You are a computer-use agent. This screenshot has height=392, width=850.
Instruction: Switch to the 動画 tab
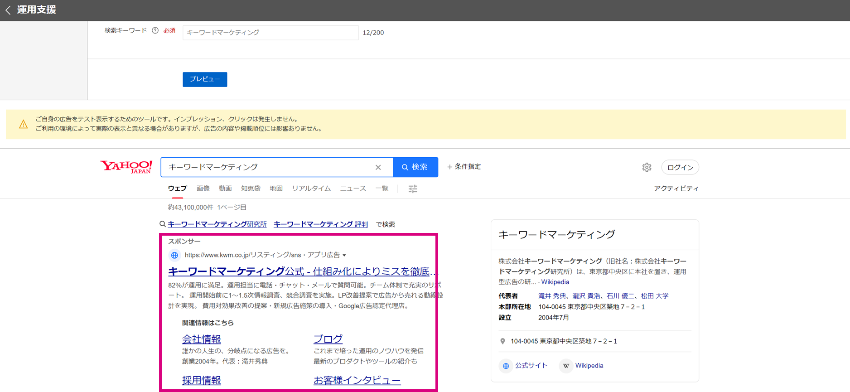225,189
